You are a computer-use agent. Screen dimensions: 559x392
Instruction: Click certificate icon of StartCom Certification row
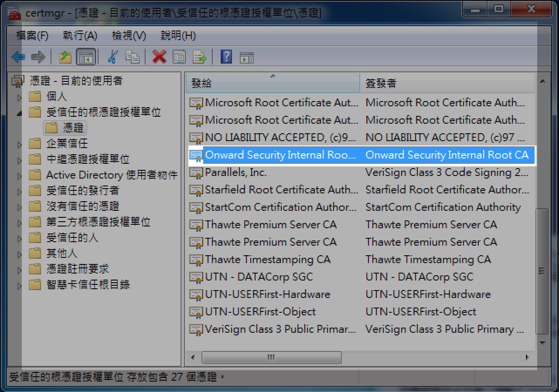click(x=196, y=208)
